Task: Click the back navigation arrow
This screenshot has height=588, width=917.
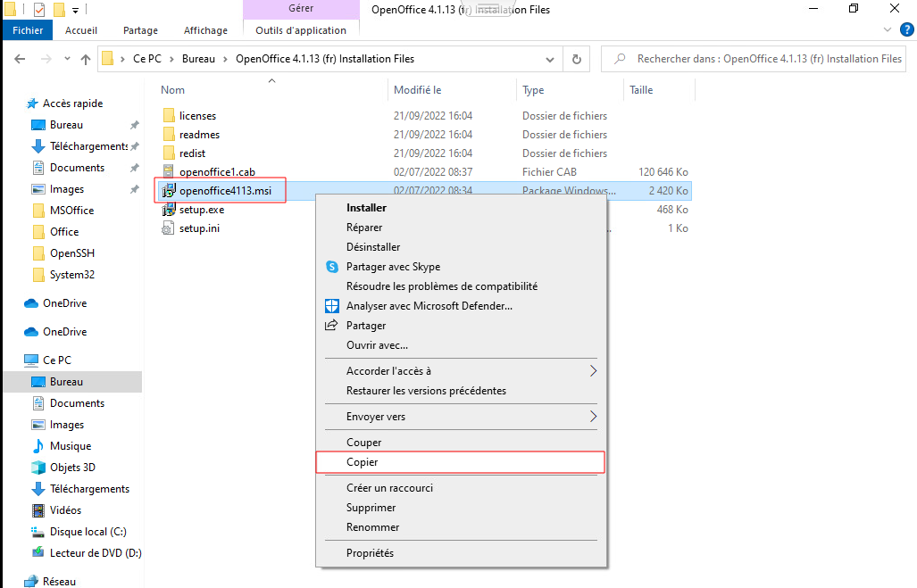Action: tap(21, 60)
